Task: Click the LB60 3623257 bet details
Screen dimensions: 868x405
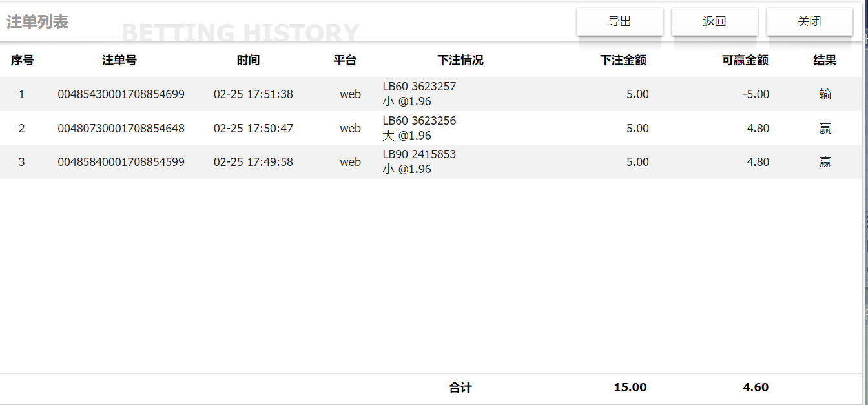Action: click(419, 87)
